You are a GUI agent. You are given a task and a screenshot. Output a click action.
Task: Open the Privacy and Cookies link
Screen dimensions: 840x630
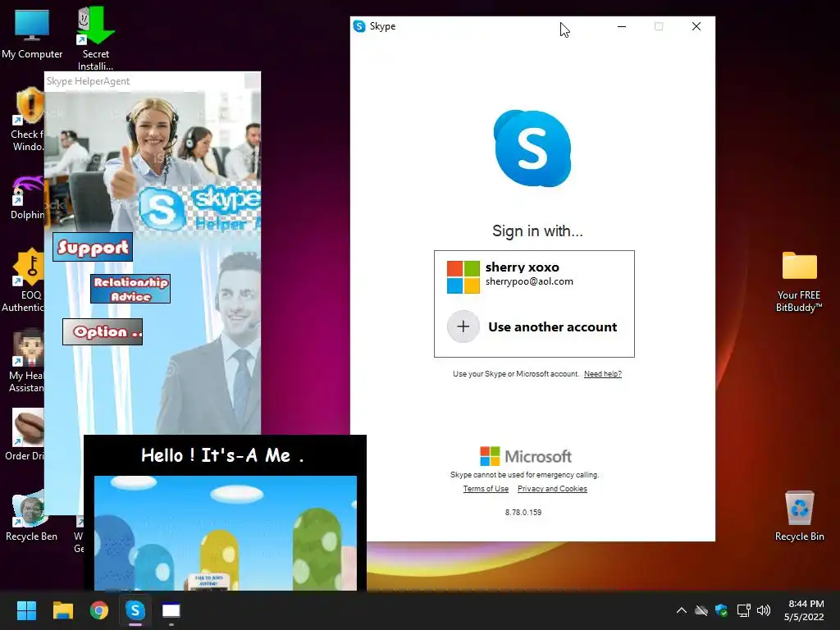click(552, 489)
